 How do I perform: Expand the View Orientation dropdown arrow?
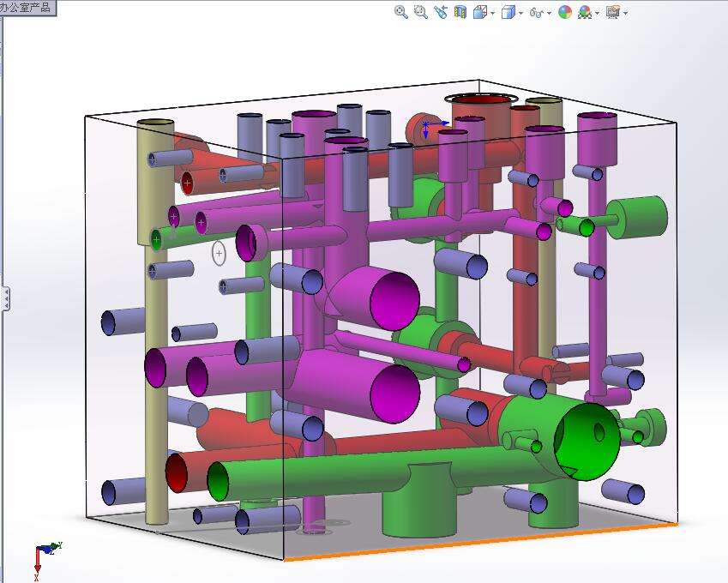point(491,13)
